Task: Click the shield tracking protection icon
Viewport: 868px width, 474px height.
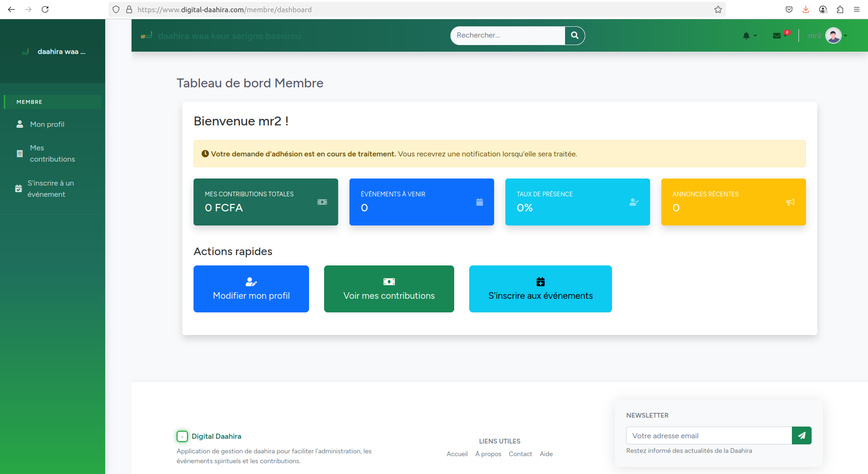Action: pyautogui.click(x=116, y=9)
